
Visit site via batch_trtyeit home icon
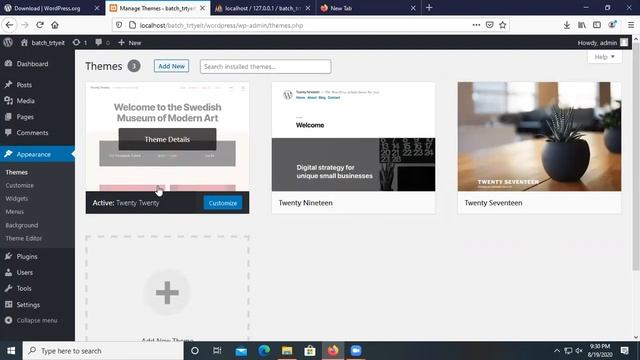(42, 42)
